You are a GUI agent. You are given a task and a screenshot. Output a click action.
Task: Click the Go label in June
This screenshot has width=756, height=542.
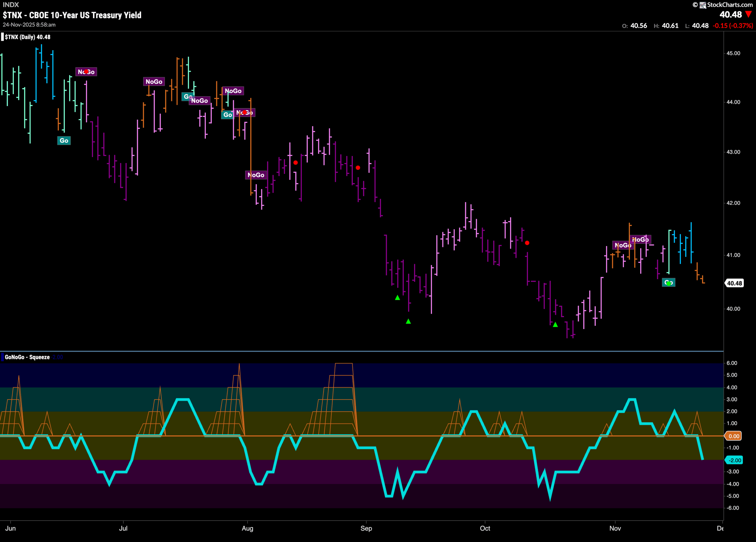pos(64,141)
